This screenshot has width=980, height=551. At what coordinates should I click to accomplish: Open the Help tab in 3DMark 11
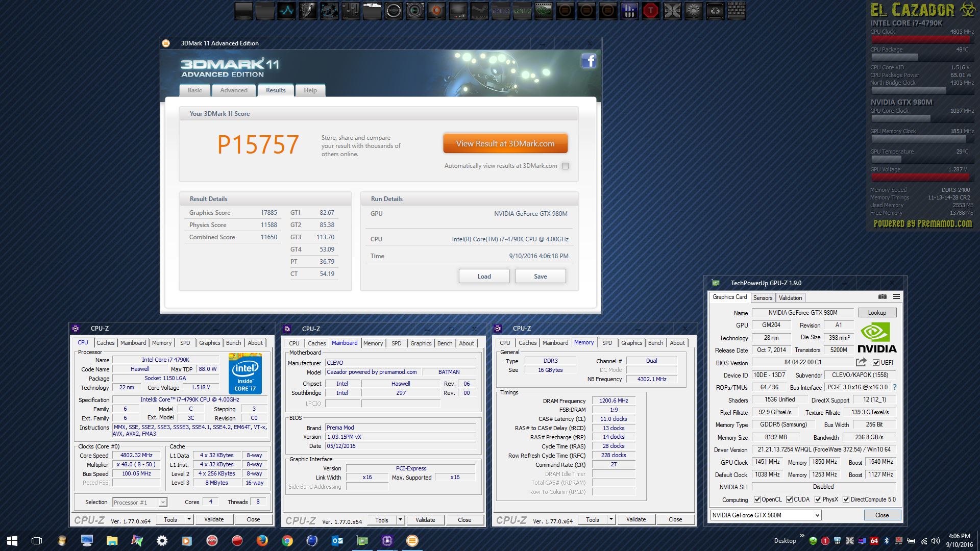click(x=310, y=90)
